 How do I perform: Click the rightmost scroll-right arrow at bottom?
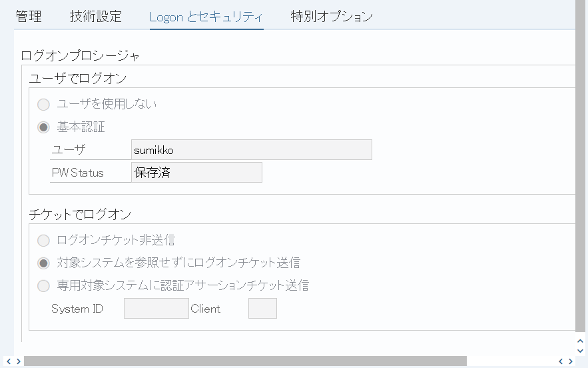571,361
